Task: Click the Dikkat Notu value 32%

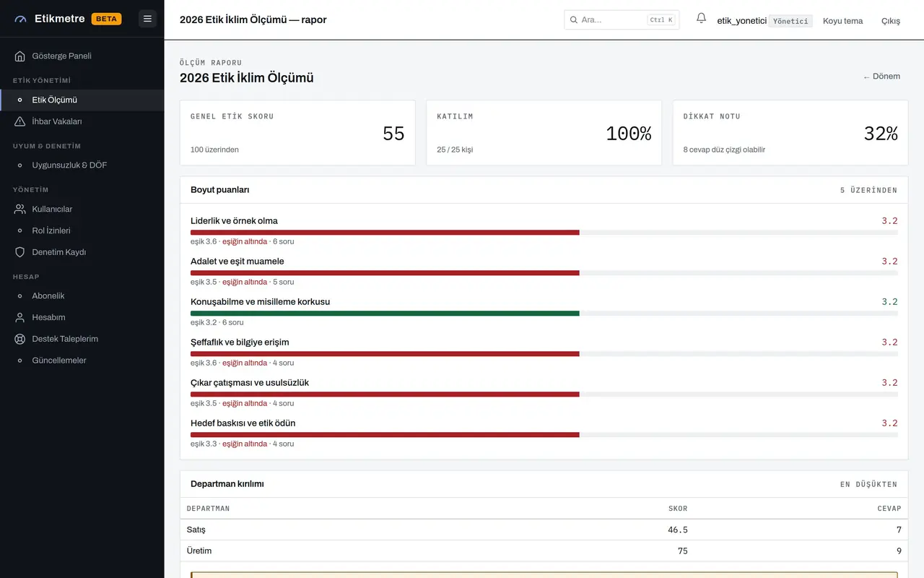Action: 881,134
